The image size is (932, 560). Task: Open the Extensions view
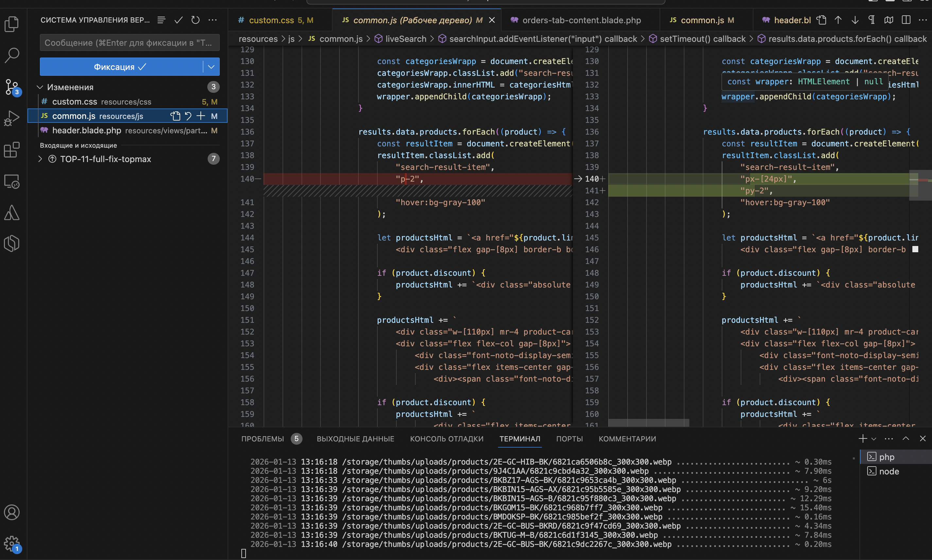[12, 150]
